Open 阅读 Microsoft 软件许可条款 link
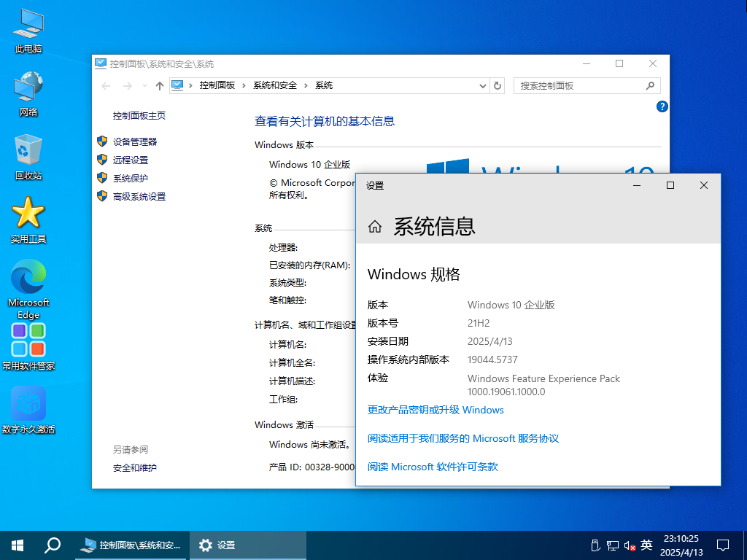This screenshot has width=747, height=560. [x=433, y=467]
